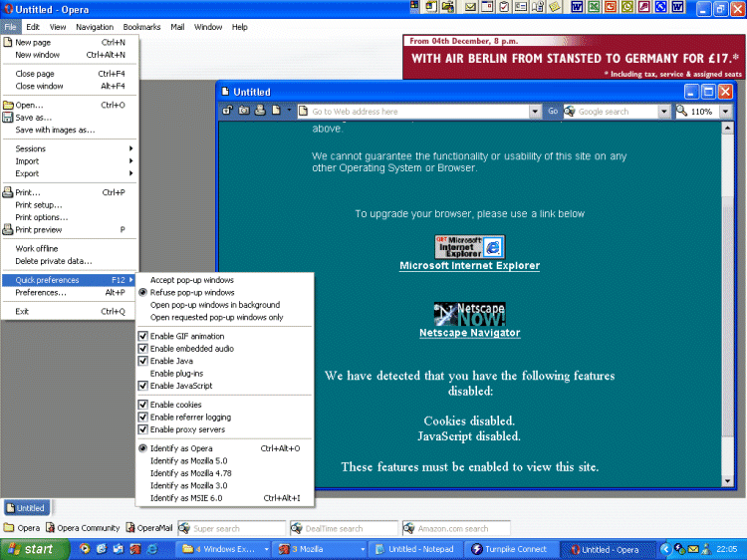This screenshot has height=560, width=747.
Task: Switch to the Untitled page tab
Action: coord(26,508)
